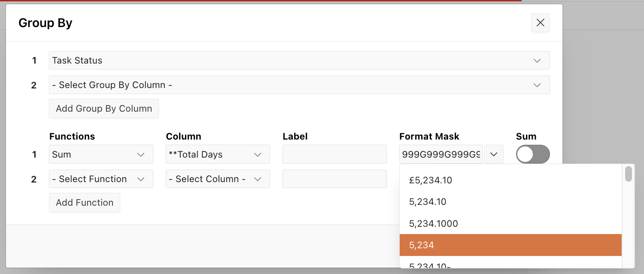Choose the 5,234.10 format option
Screen dimensions: 644x274
coord(510,202)
